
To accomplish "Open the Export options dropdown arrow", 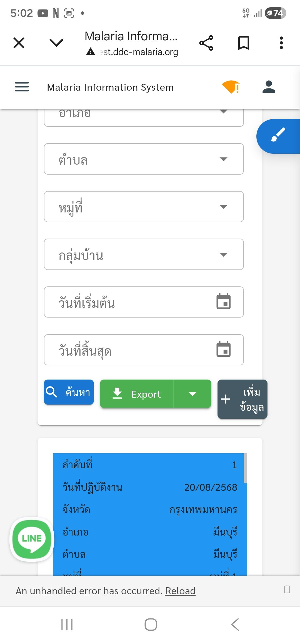I will 192,394.
